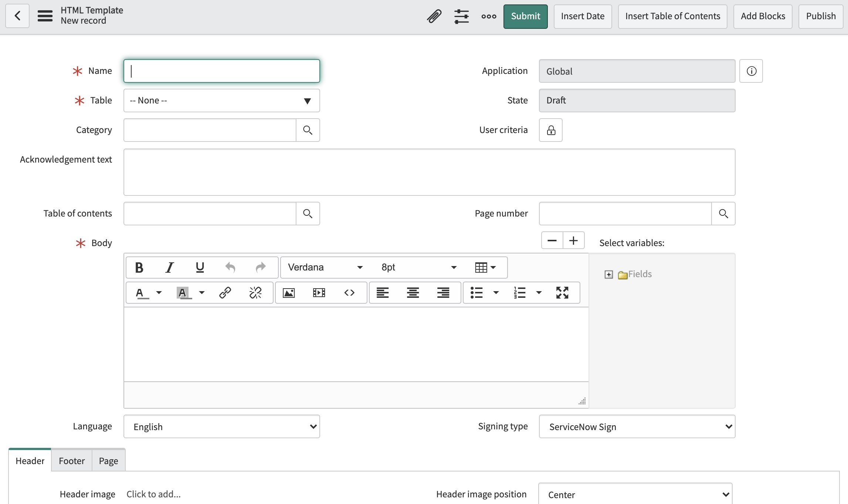Viewport: 848px width, 504px height.
Task: Click the Submit button
Action: (525, 16)
